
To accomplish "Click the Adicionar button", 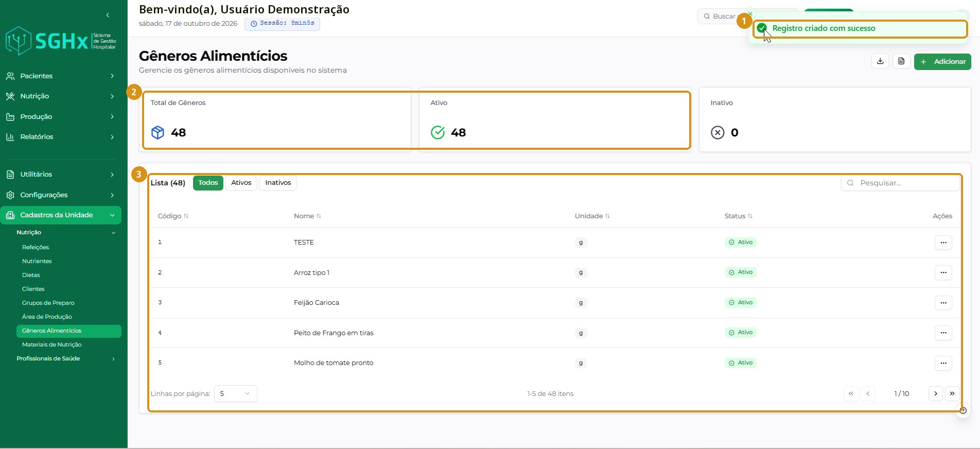I will 942,62.
